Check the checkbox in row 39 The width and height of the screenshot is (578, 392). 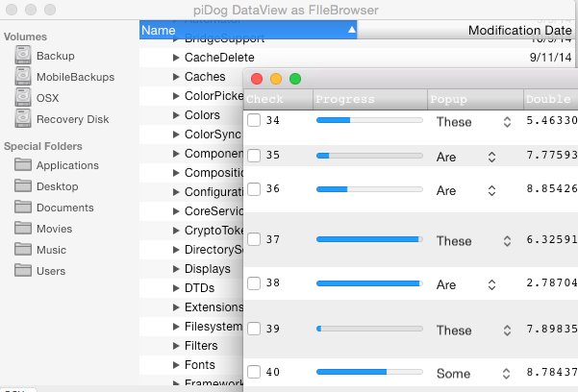click(254, 329)
